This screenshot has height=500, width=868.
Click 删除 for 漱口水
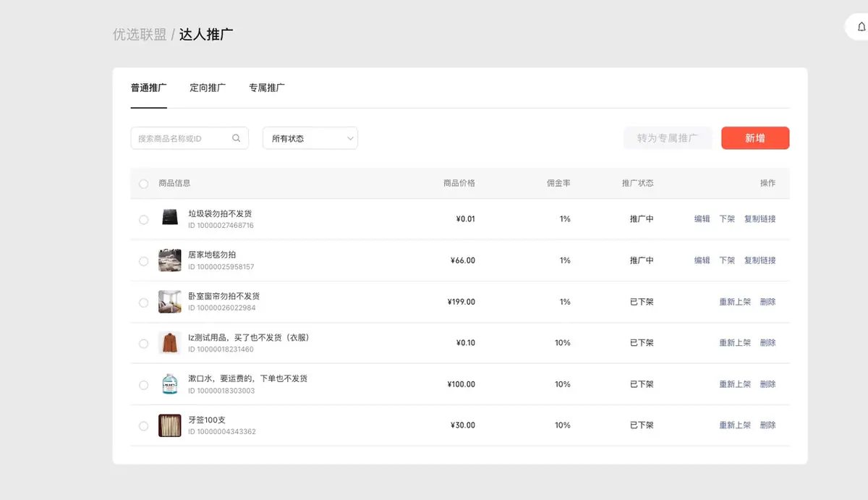click(x=768, y=384)
